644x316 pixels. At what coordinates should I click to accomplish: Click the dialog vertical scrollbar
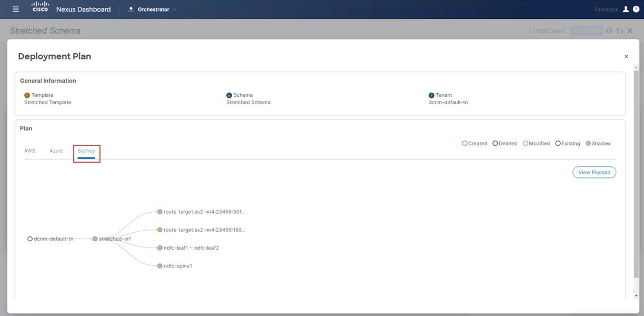pos(637,174)
